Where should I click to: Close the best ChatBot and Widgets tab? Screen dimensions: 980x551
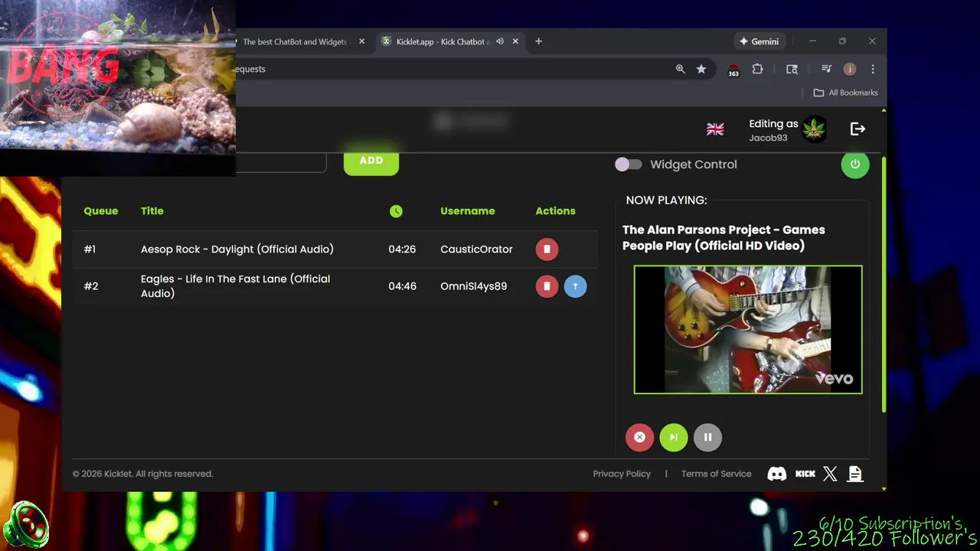coord(361,41)
